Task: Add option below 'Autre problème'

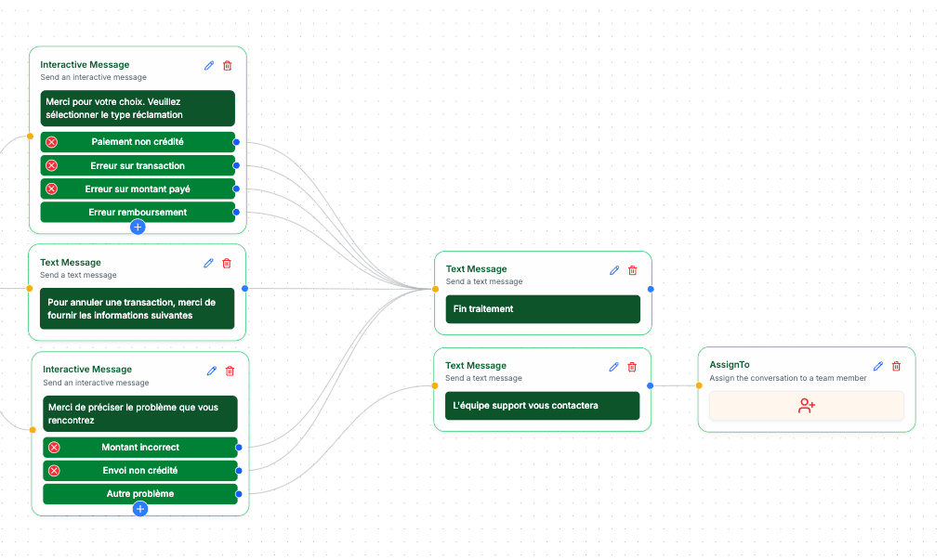Action: click(x=140, y=509)
